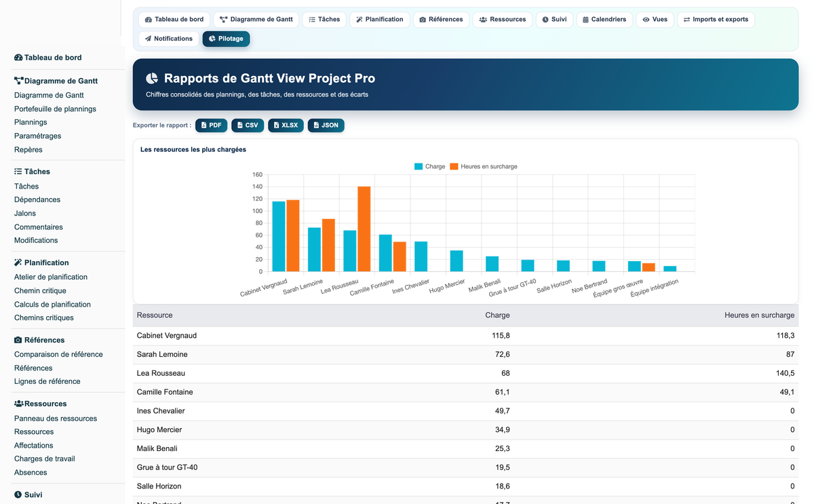Select the Hugo Mercier table row
The width and height of the screenshot is (814, 504).
pos(465,430)
